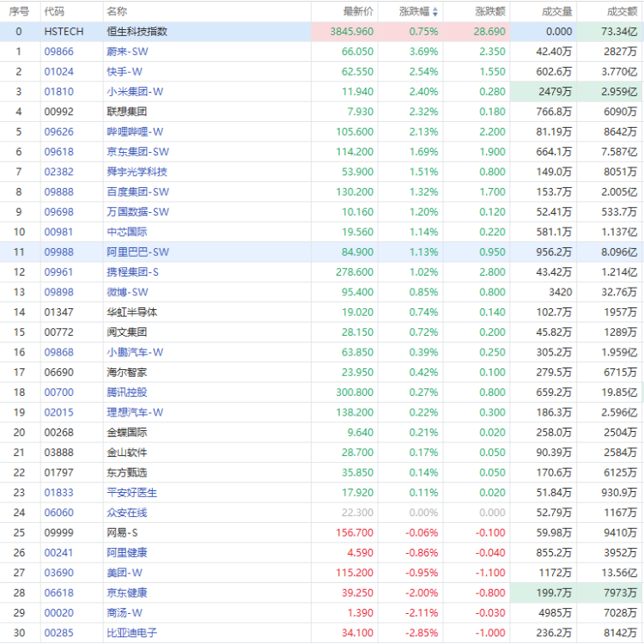Open 快手-W stock link
The image size is (644, 644).
[x=125, y=72]
